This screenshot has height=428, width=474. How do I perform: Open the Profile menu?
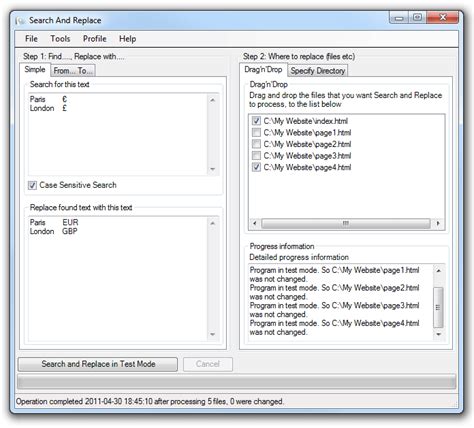pos(95,39)
